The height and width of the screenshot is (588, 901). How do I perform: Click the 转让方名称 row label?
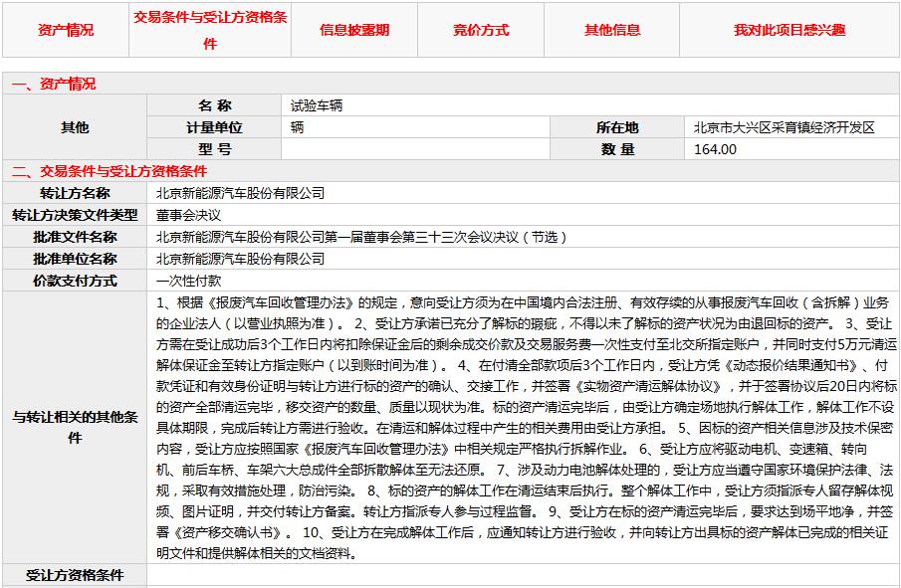(x=75, y=193)
